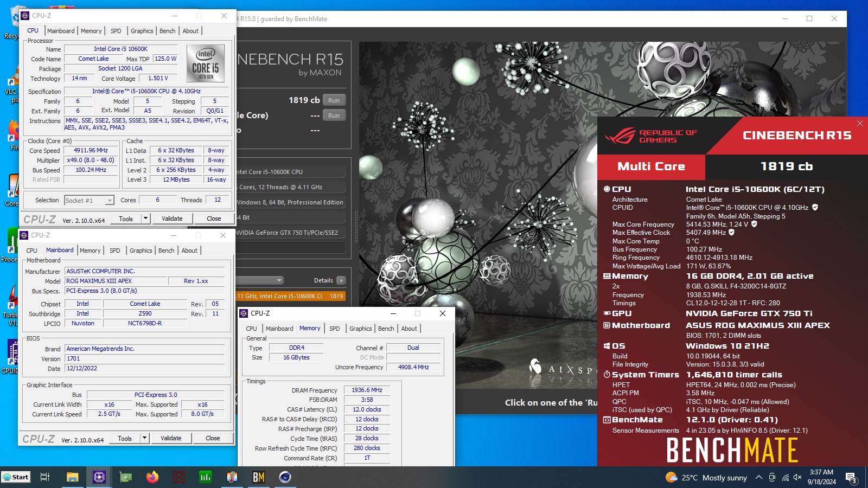The image size is (868, 488).
Task: Click the CPU-Z title bar icon of the Mainboard window
Action: (x=24, y=235)
